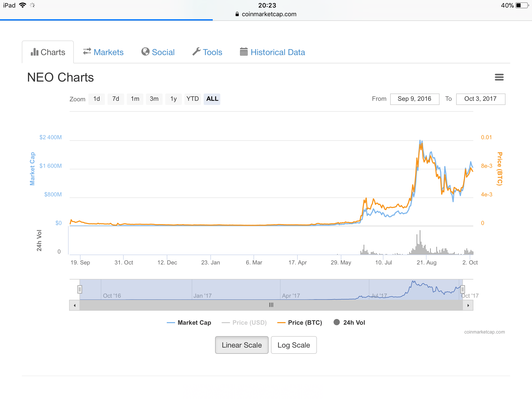Open the Historical Data tab
532x399 pixels.
pos(272,52)
